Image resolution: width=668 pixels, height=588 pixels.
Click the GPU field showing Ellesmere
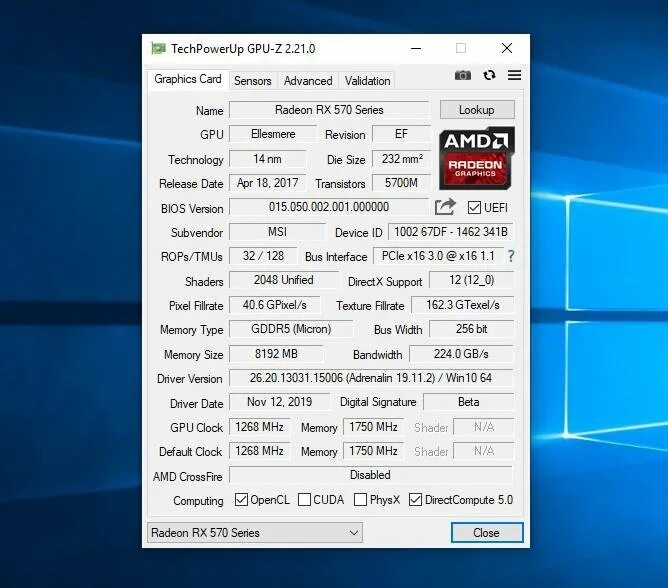pos(273,134)
